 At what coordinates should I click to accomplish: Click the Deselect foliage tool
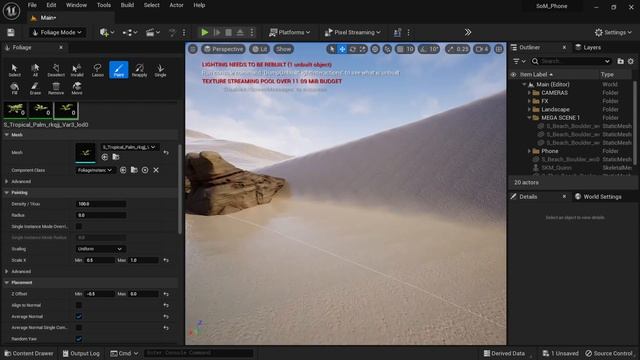click(x=56, y=69)
